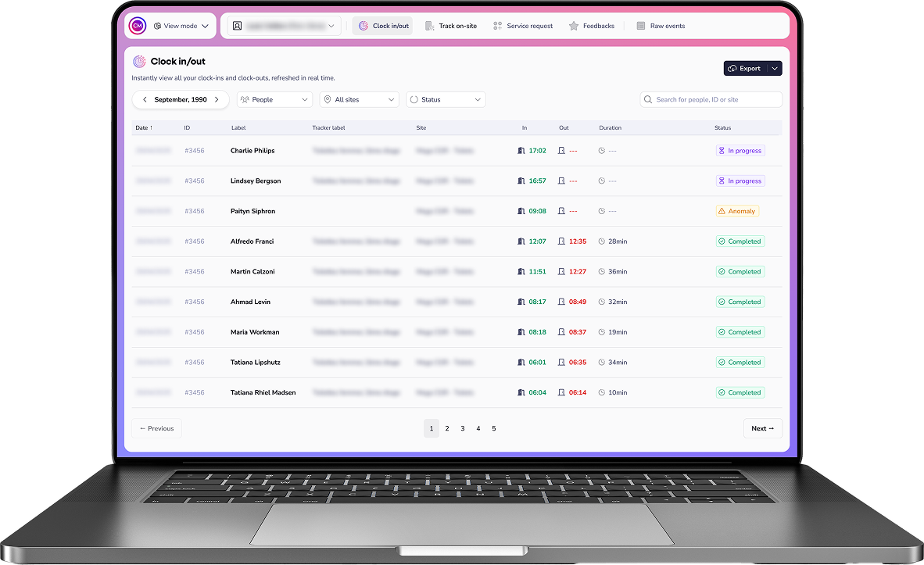Image resolution: width=924 pixels, height=565 pixels.
Task: Click the search magnifier icon
Action: 648,99
